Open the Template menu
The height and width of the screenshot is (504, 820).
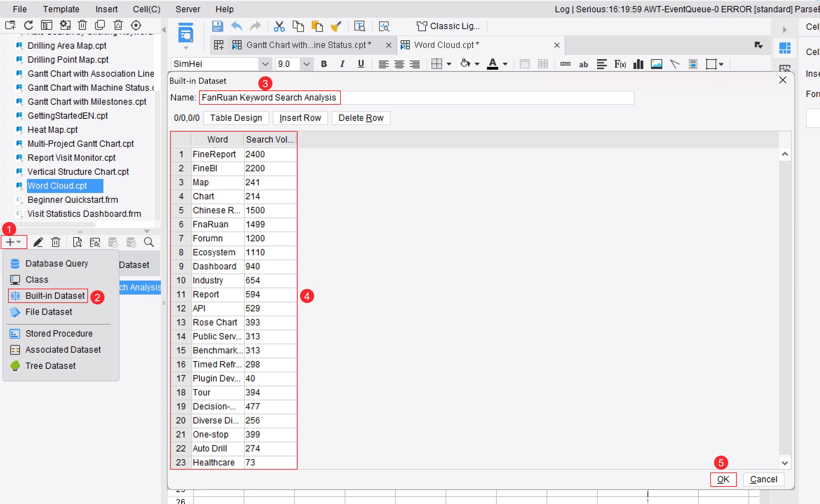pyautogui.click(x=61, y=9)
